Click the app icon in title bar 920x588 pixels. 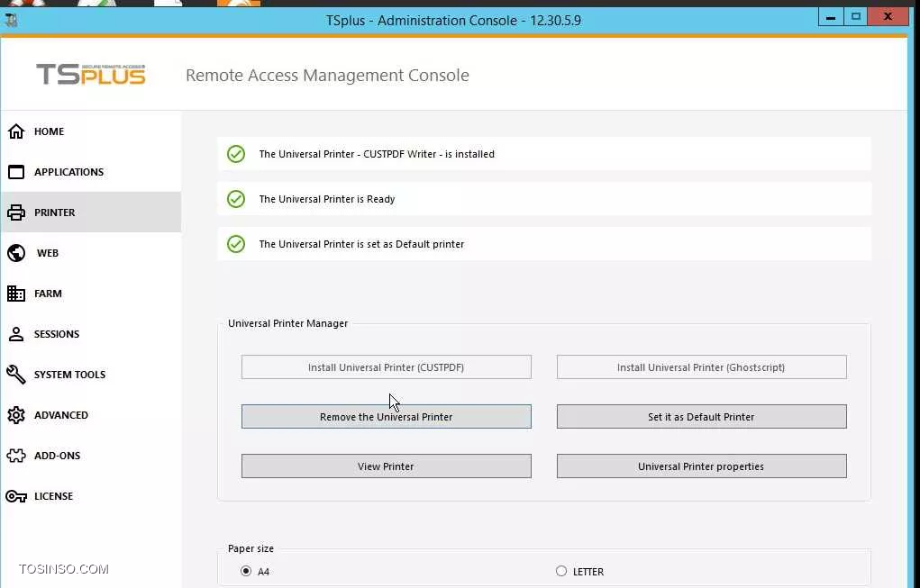point(11,21)
